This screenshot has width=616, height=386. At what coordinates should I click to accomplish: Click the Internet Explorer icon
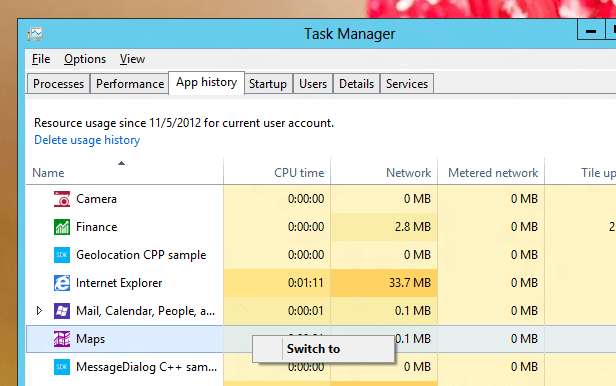[62, 283]
